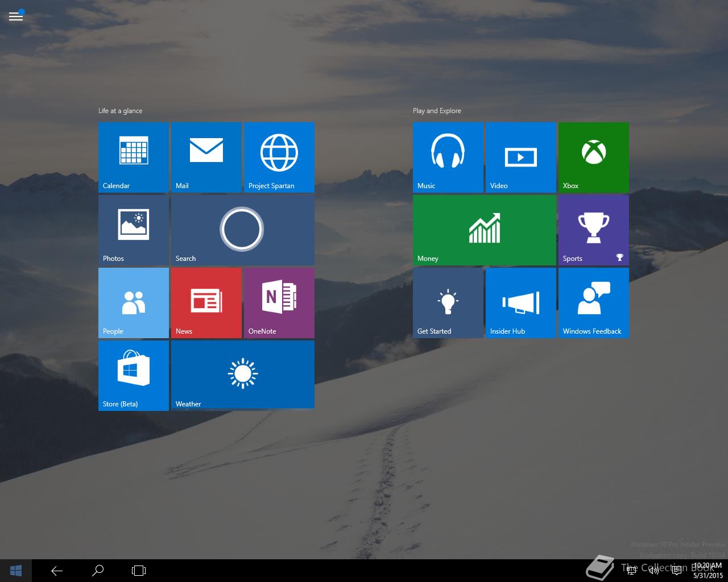Open the Calendar tile

coord(134,157)
